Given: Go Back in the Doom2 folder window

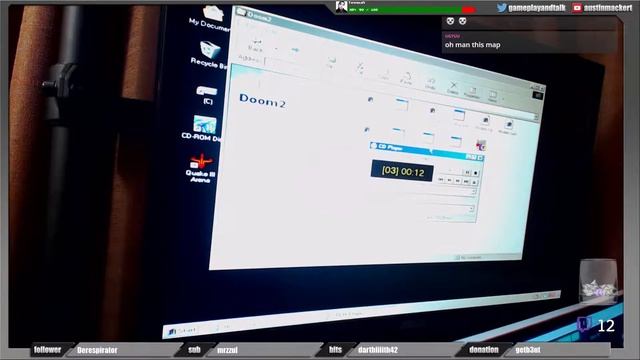Looking at the screenshot, I should tap(256, 45).
